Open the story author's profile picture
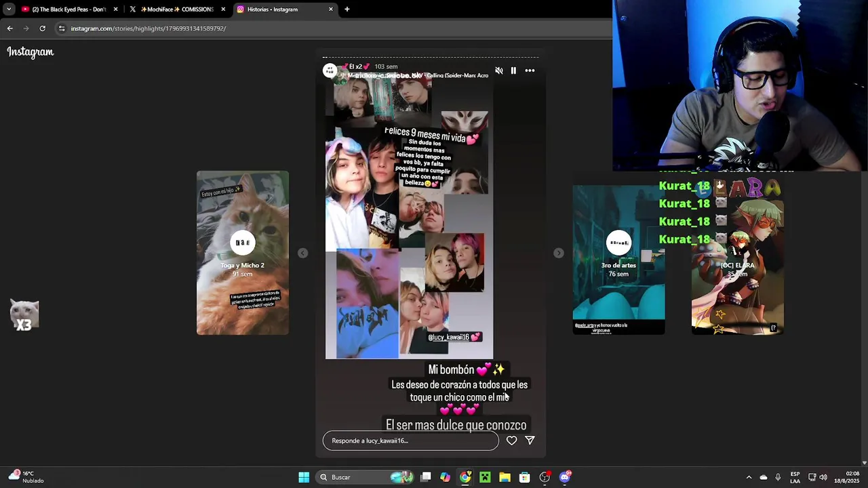This screenshot has width=868, height=488. pos(330,70)
